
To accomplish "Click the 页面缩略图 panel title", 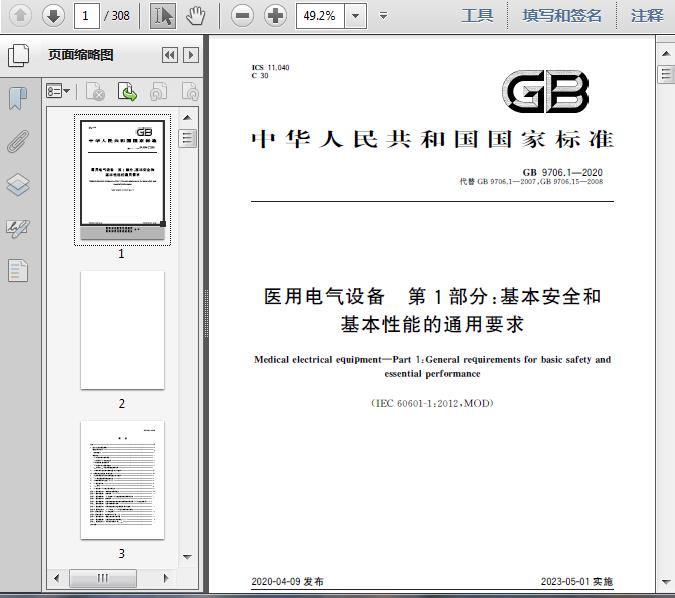I will pos(81,55).
